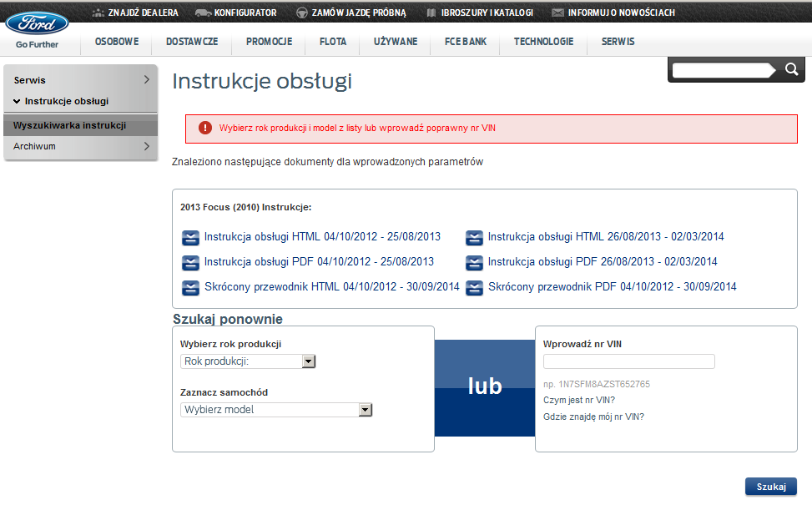The width and height of the screenshot is (812, 510).
Task: Expand the Serwis sidebar chevron
Action: 147,80
